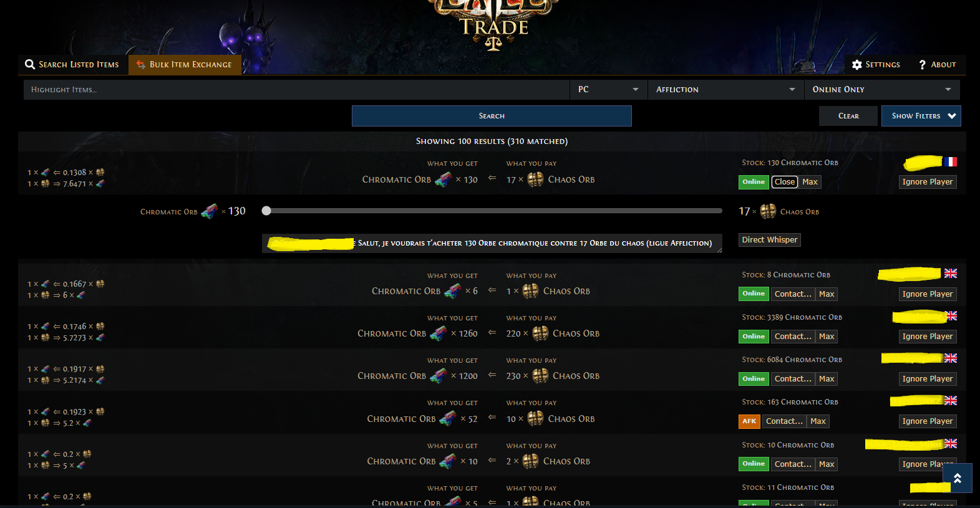Click the blue Search button
This screenshot has width=980, height=508.
(492, 116)
